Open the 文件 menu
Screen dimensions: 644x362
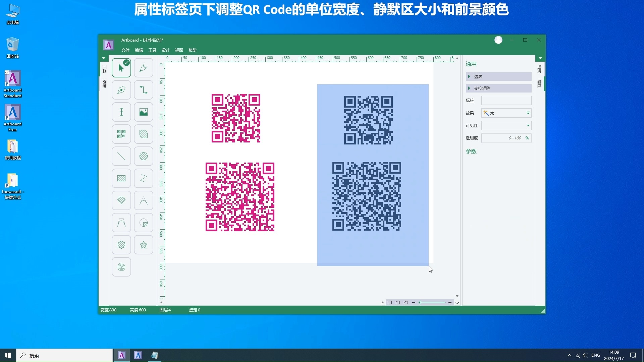coord(125,50)
